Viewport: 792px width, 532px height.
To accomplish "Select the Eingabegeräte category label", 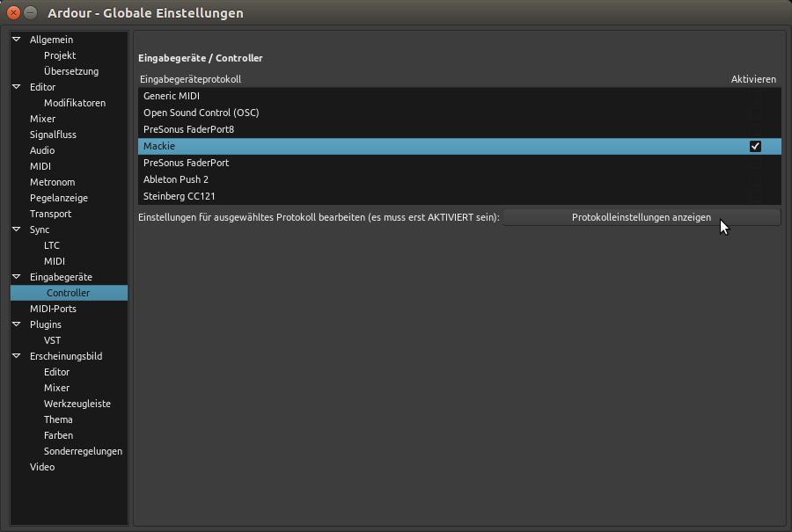I will tap(61, 277).
